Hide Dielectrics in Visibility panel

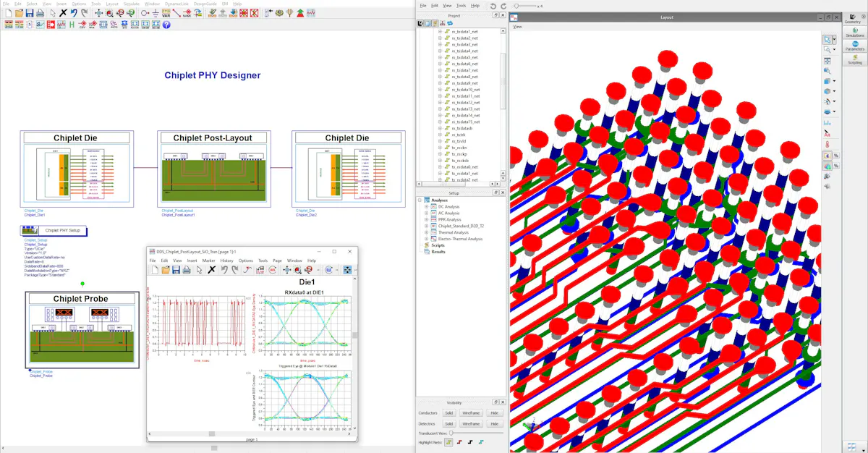(495, 424)
